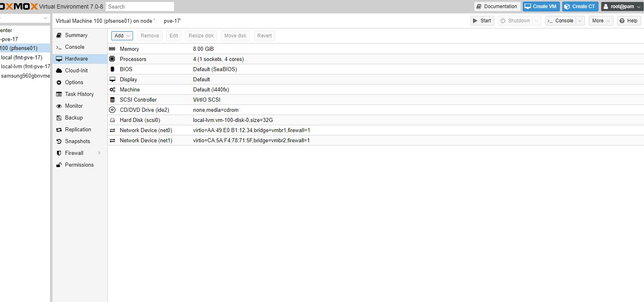The height and width of the screenshot is (302, 644).
Task: Click the Task History list icon
Action: point(59,94)
